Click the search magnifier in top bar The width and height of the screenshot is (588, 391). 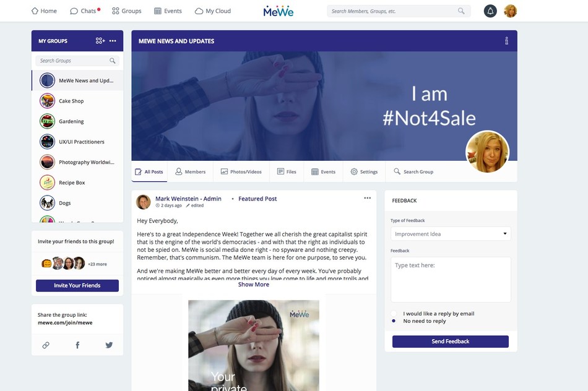coord(461,11)
